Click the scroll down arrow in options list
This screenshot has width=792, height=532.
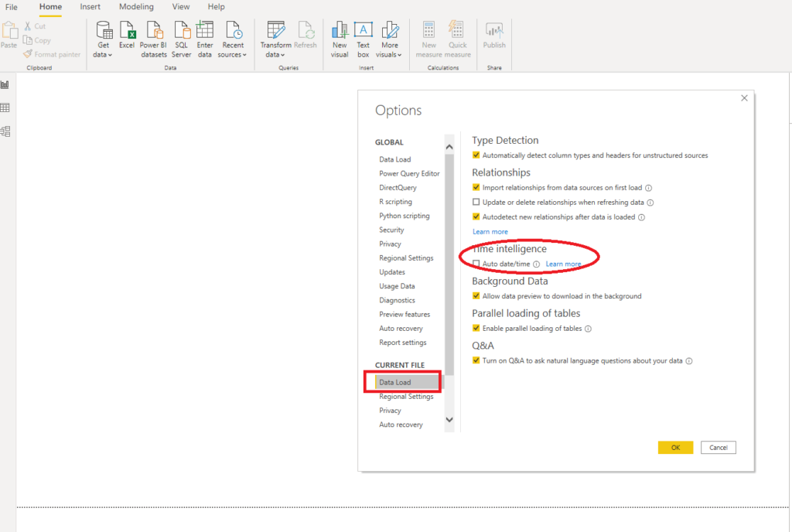pos(449,420)
